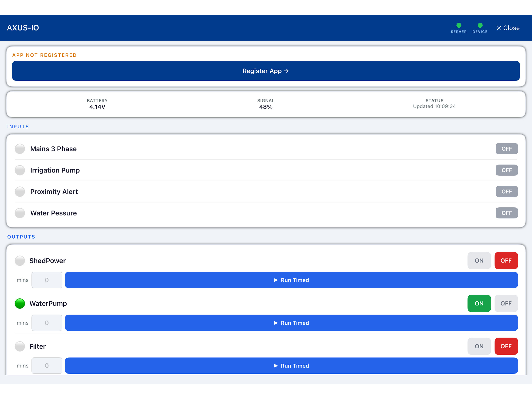The width and height of the screenshot is (532, 399).
Task: Click the ShedPower status light
Action: tap(20, 261)
